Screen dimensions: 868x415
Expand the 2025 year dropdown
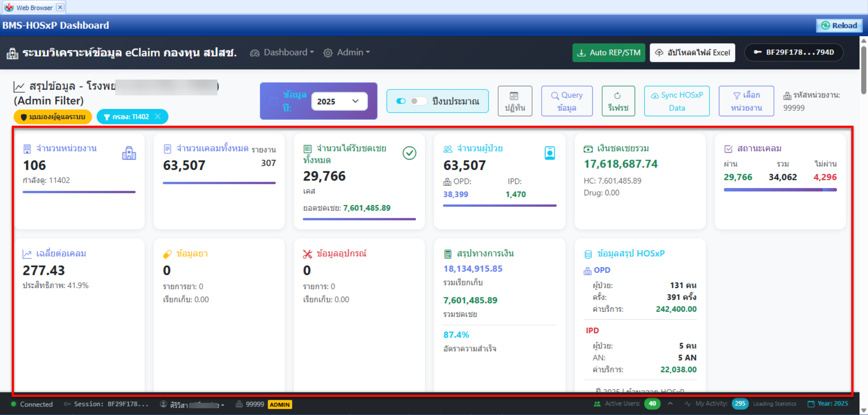[x=339, y=101]
